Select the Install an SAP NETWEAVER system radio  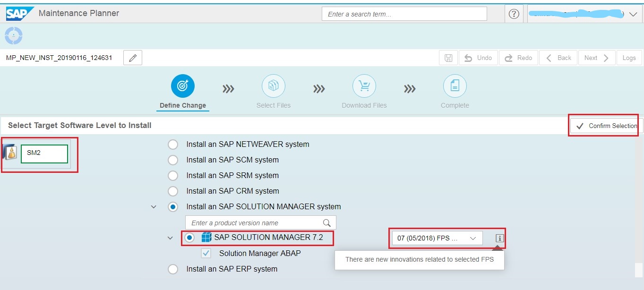pyautogui.click(x=172, y=144)
